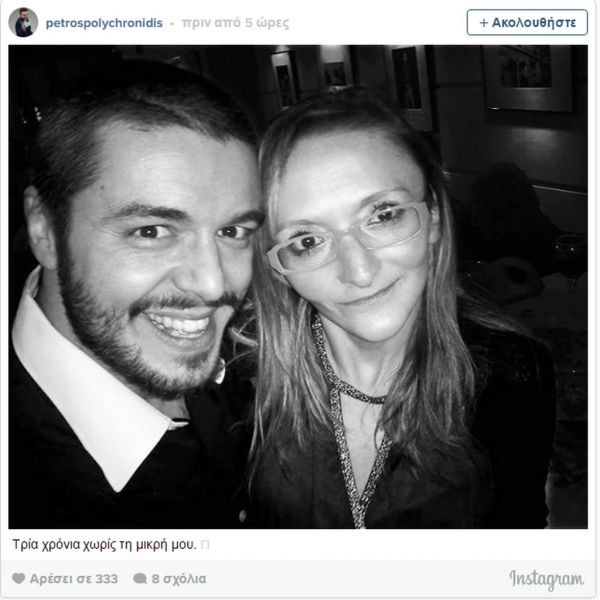
Task: Open the Instagram logo link
Action: (547, 580)
